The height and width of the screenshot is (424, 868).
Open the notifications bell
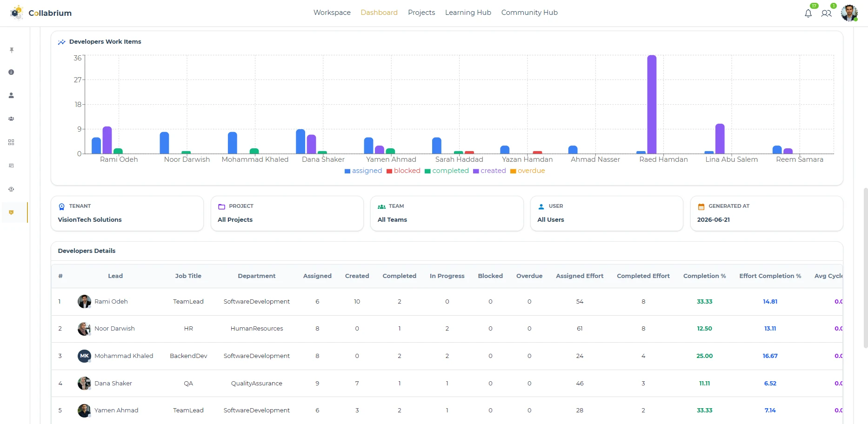[x=808, y=13]
